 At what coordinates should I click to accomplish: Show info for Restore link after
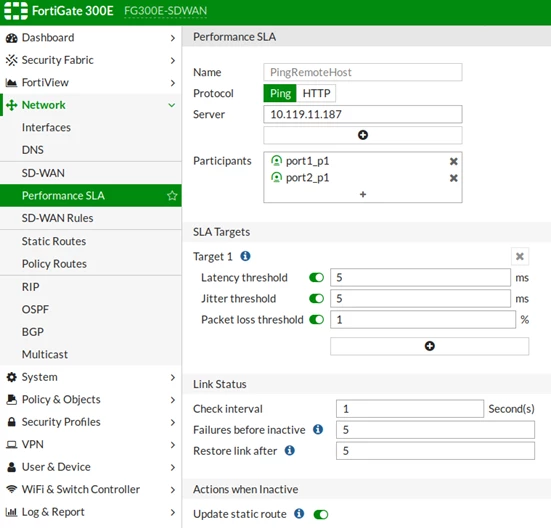[x=290, y=450]
